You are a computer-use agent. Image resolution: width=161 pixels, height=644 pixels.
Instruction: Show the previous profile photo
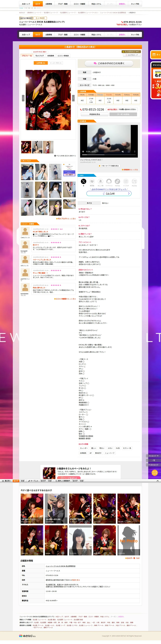pyautogui.click(x=23, y=98)
